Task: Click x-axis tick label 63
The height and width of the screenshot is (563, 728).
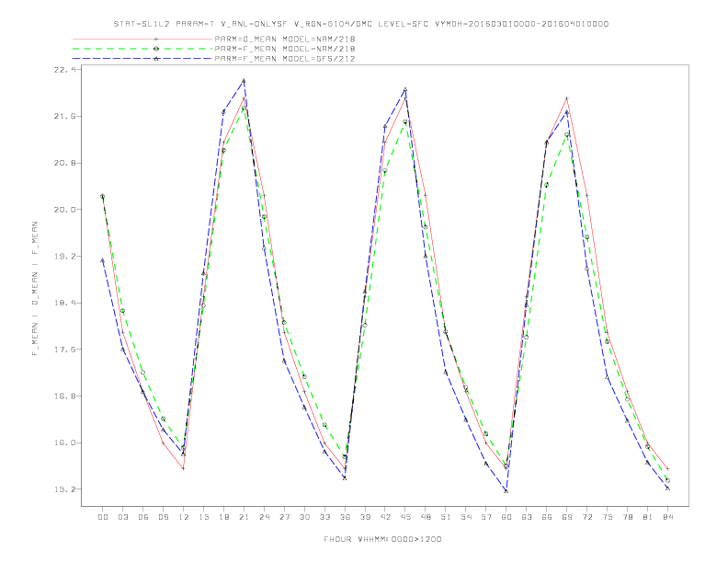Action: click(x=527, y=517)
